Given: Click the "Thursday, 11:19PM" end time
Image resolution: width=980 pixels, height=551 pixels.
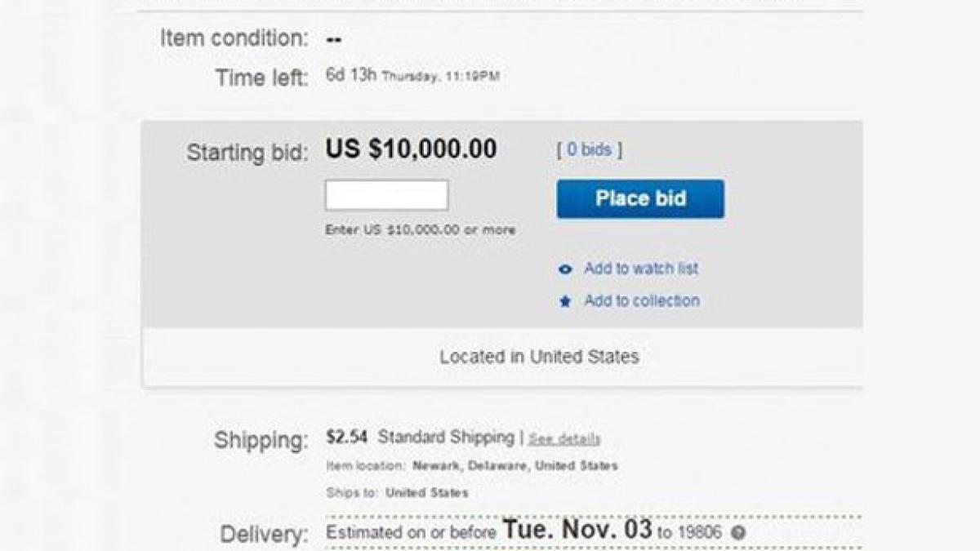Looking at the screenshot, I should [x=441, y=78].
